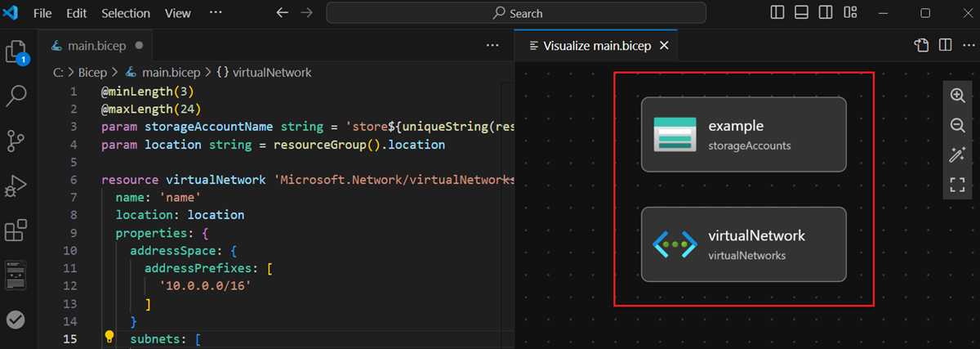
Task: Open the Search view in activity bar
Action: coord(16,96)
